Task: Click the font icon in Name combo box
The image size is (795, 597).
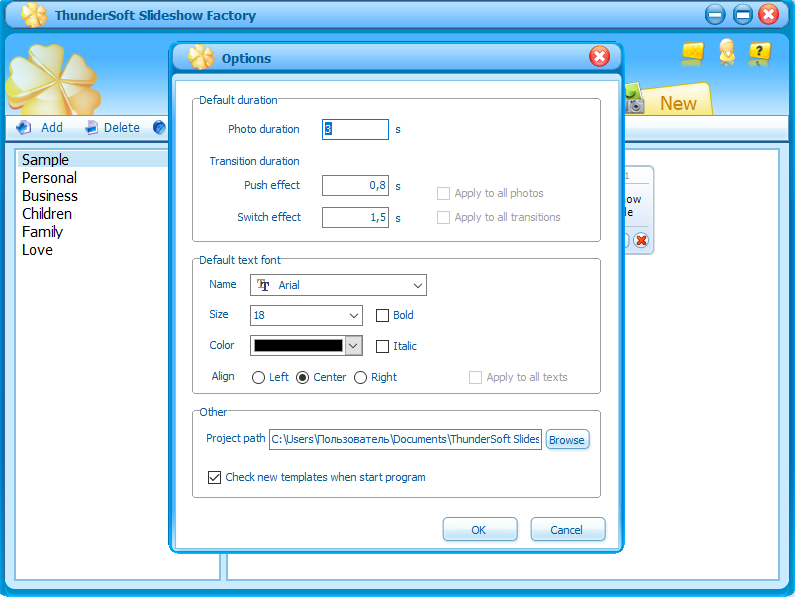Action: (263, 285)
